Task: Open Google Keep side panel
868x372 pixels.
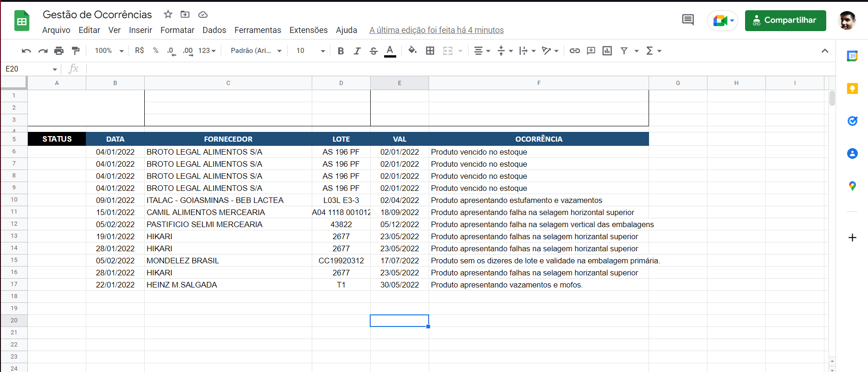Action: point(852,89)
